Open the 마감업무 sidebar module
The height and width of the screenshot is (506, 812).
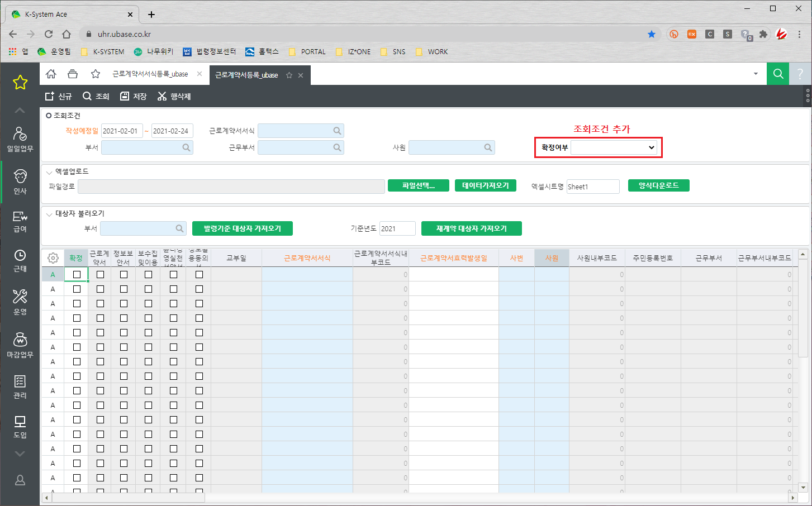(x=20, y=345)
